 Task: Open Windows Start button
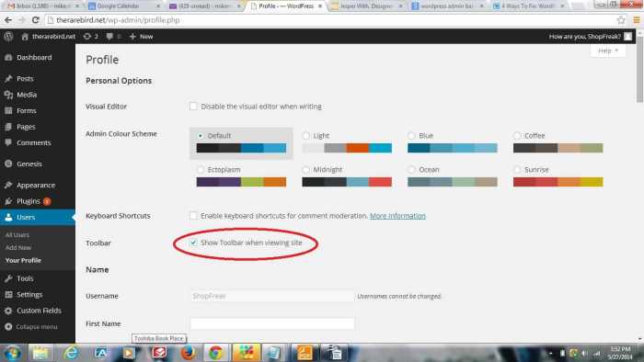[x=12, y=353]
